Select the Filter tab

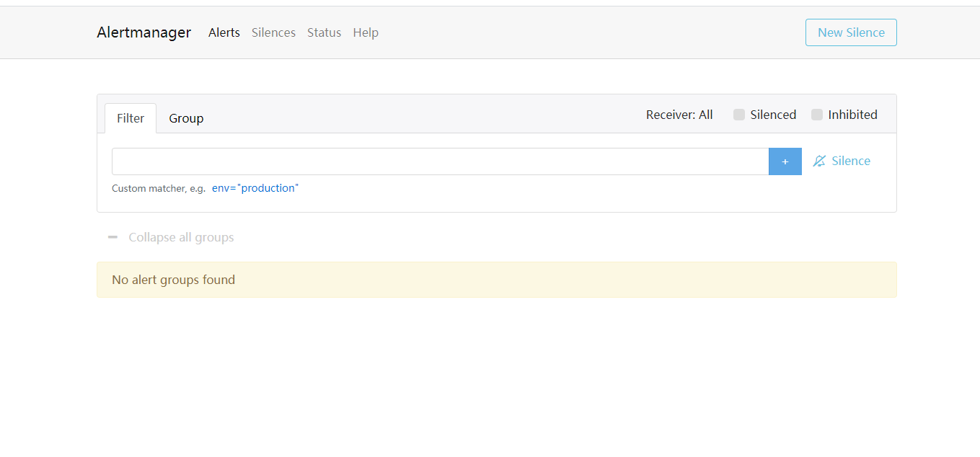tap(131, 118)
